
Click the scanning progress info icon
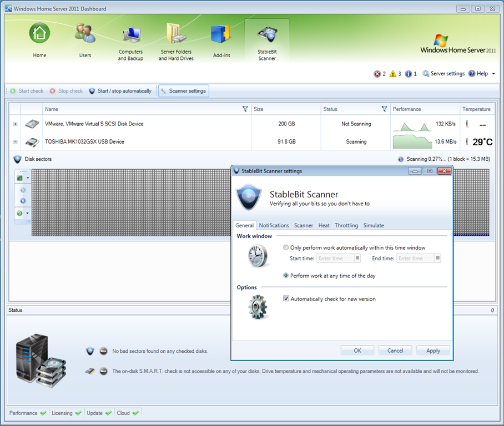pyautogui.click(x=401, y=159)
